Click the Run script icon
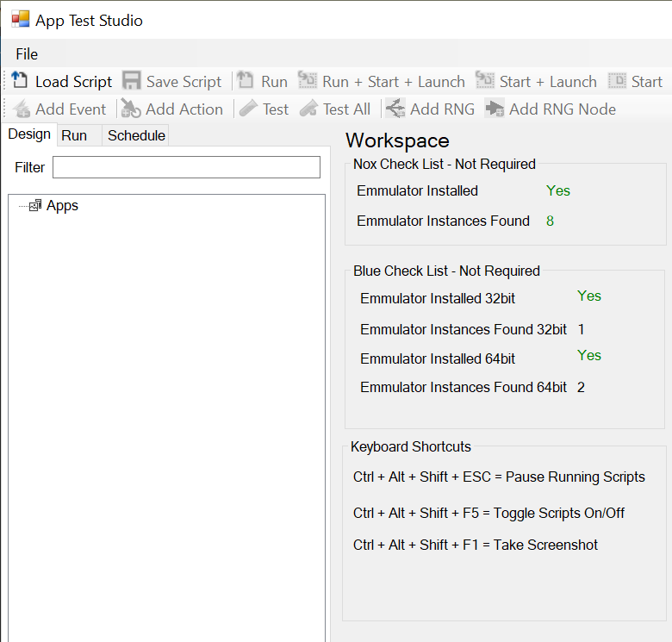 (246, 80)
